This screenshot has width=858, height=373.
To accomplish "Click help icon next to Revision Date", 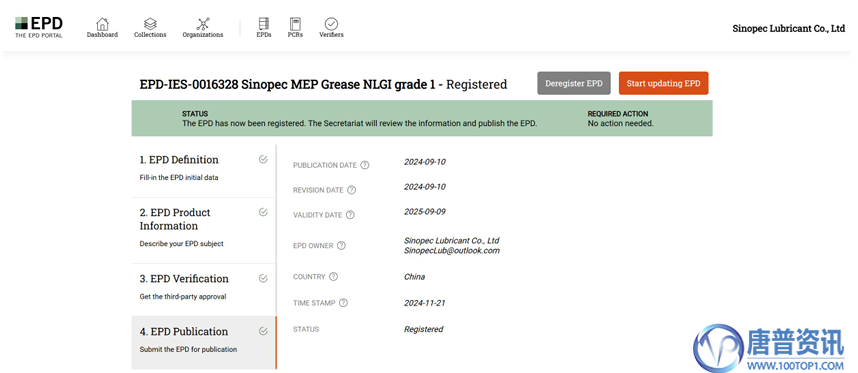I will (x=352, y=190).
